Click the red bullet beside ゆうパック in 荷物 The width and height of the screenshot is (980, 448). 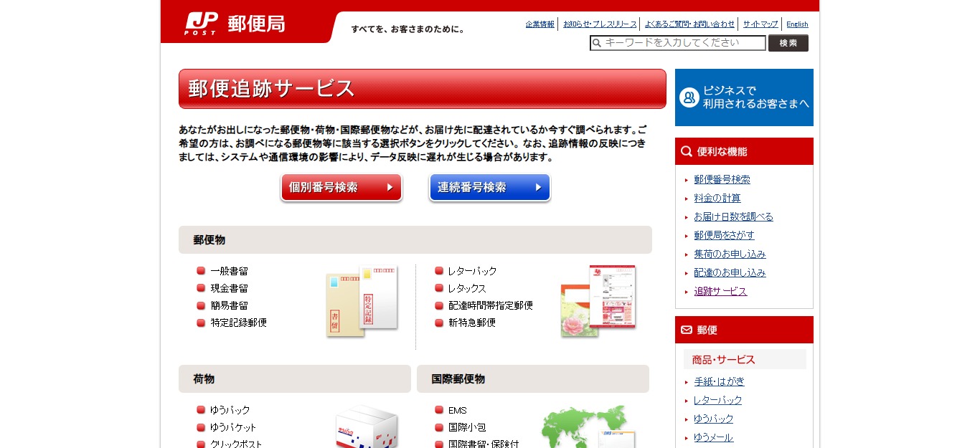pyautogui.click(x=201, y=410)
